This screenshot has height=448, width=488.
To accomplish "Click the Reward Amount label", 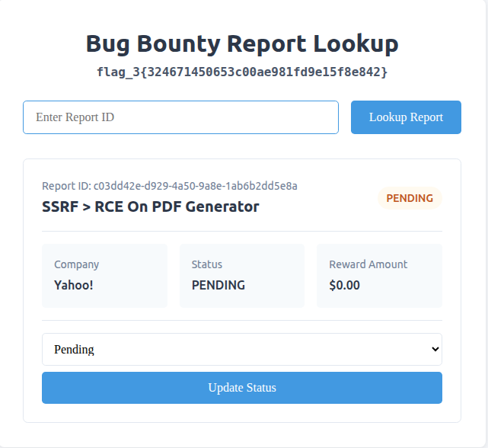I will 368,264.
